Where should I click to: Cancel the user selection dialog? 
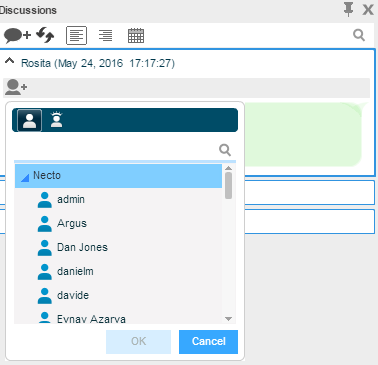208,342
